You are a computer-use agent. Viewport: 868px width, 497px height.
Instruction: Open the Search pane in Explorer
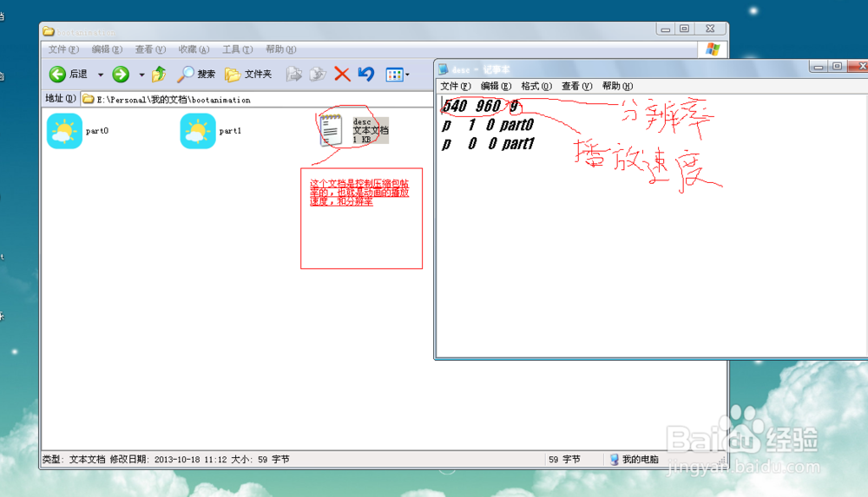(196, 75)
